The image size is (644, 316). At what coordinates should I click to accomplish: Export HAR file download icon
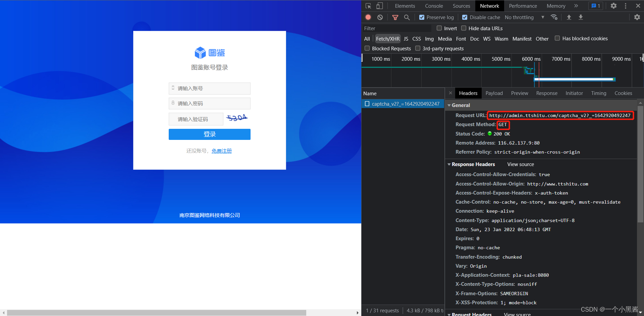pos(581,17)
